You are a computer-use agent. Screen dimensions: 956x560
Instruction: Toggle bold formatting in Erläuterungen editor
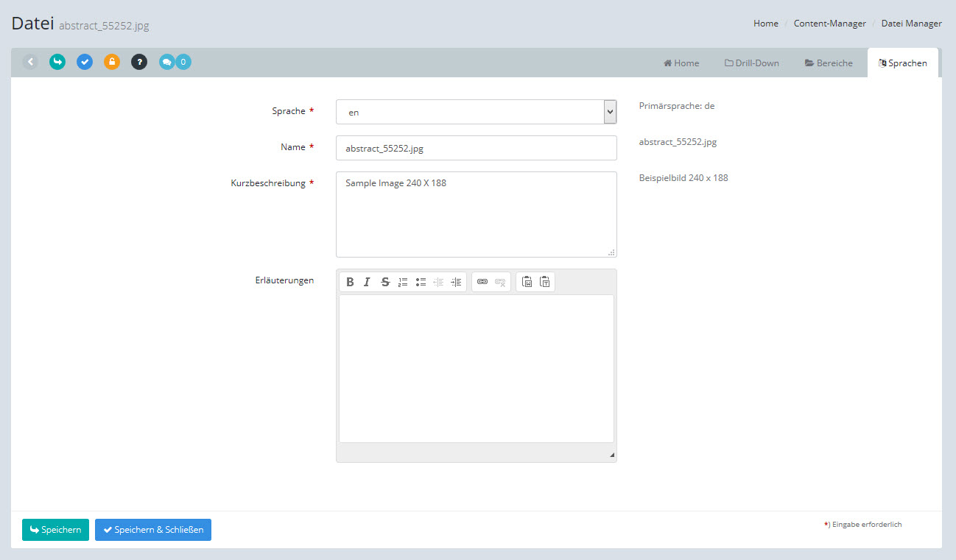point(350,282)
